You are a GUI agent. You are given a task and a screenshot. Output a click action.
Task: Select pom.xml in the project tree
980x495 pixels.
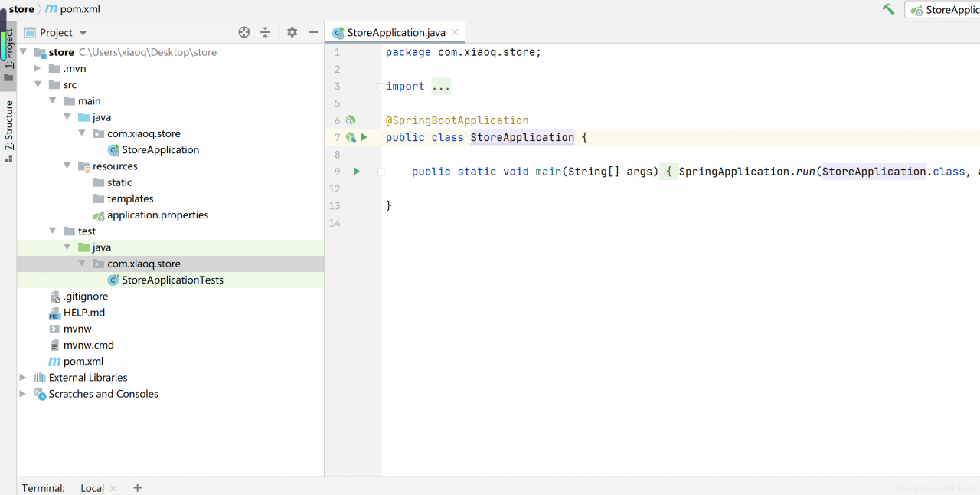83,362
